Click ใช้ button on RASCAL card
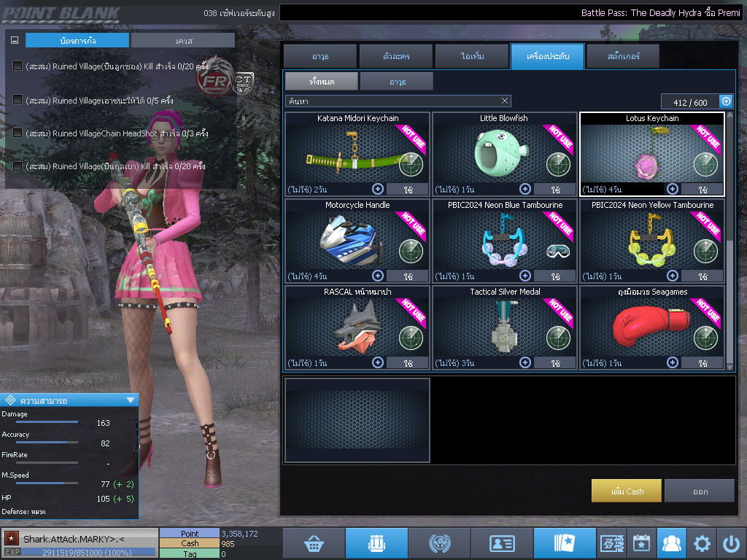Screen dimensions: 747x560 coord(409,363)
